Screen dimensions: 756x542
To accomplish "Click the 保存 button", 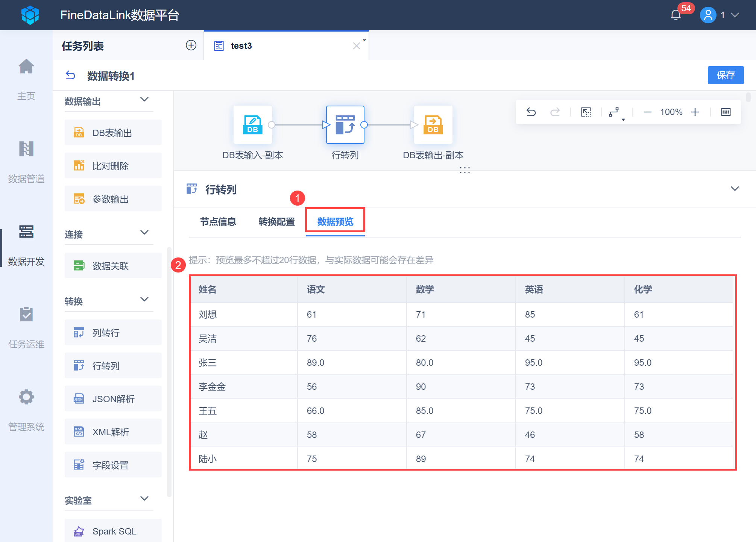I will (x=725, y=75).
